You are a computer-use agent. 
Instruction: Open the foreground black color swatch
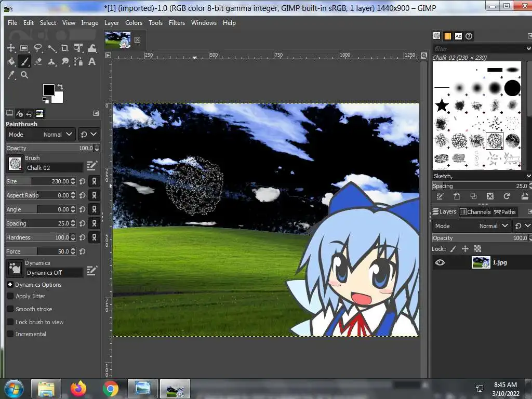48,89
